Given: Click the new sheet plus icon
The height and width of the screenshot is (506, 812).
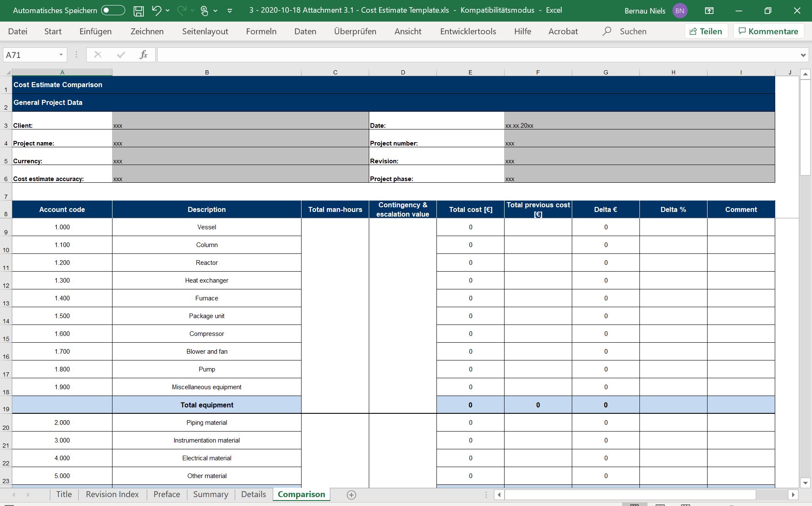Looking at the screenshot, I should (x=351, y=495).
